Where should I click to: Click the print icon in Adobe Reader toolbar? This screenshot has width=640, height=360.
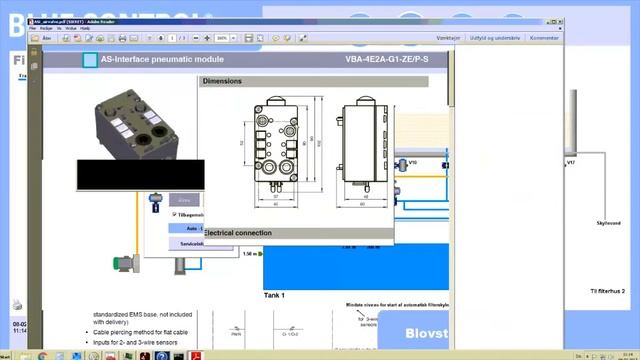[x=122, y=38]
